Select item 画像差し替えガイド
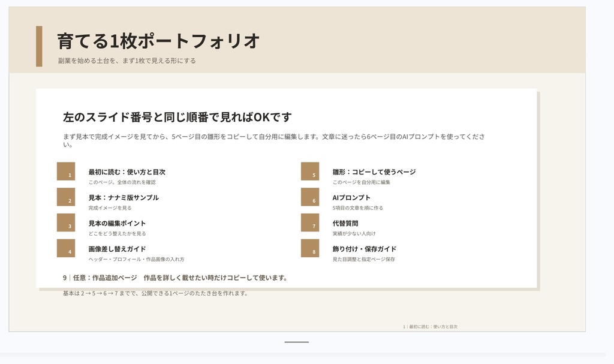 117,249
